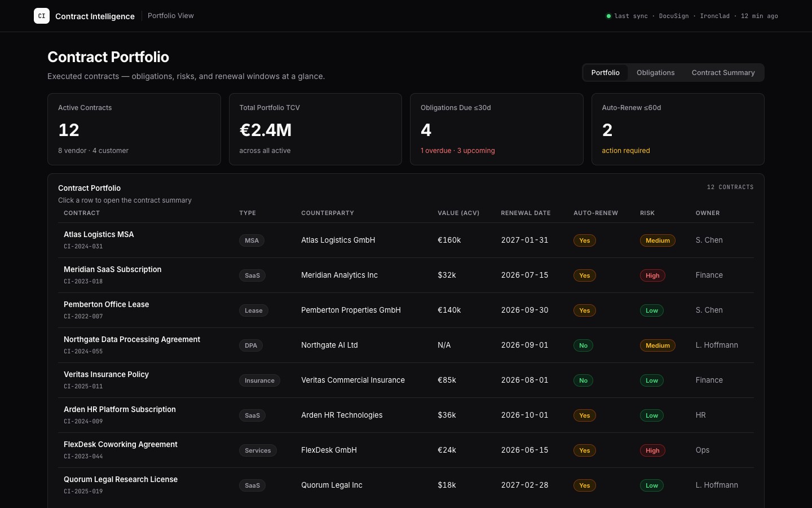Click the Northgate AI Ltd counterparty
The width and height of the screenshot is (812, 508).
coord(329,345)
